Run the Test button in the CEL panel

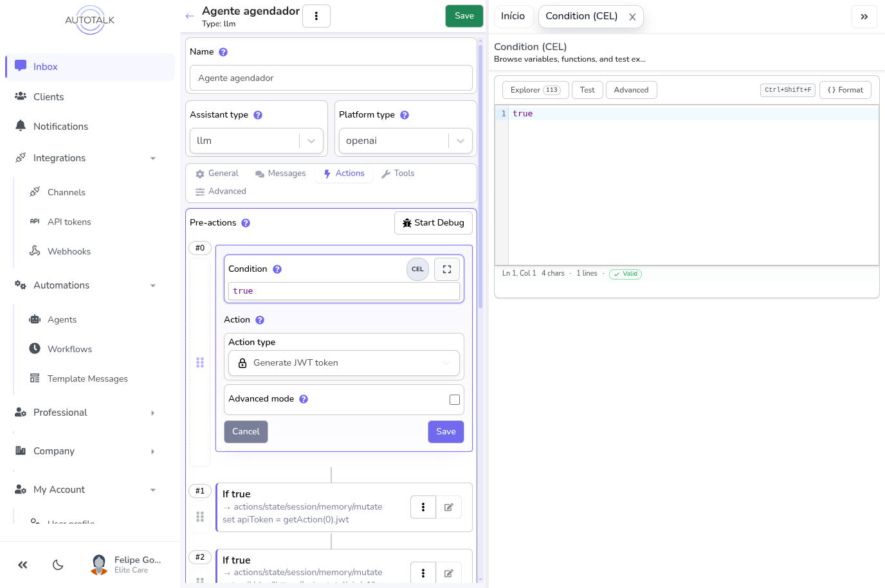[x=587, y=90]
